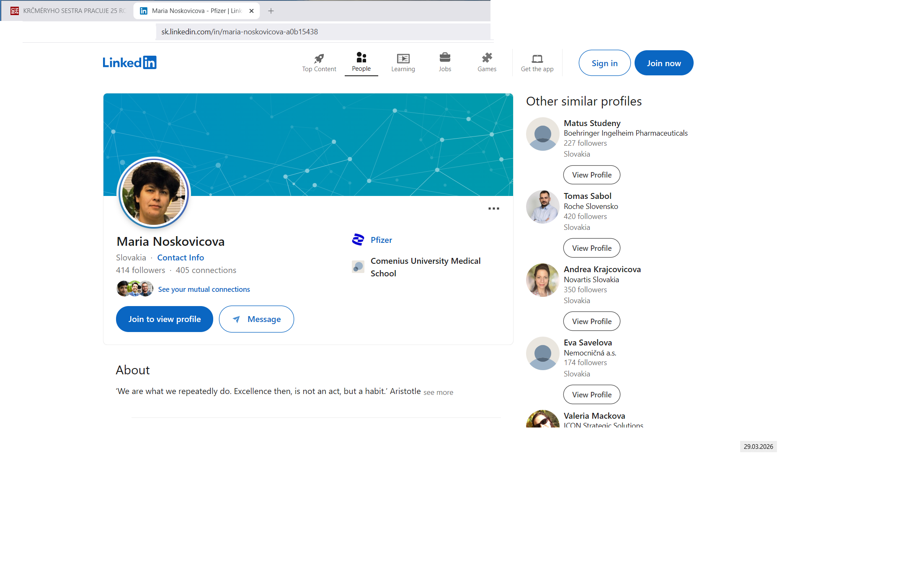Open Games puzzle icon

(x=487, y=57)
